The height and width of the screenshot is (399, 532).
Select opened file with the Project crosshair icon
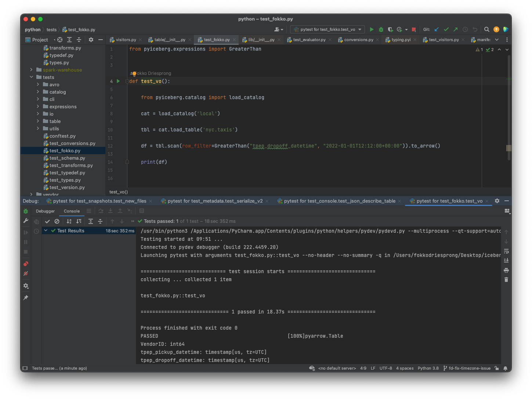point(60,40)
